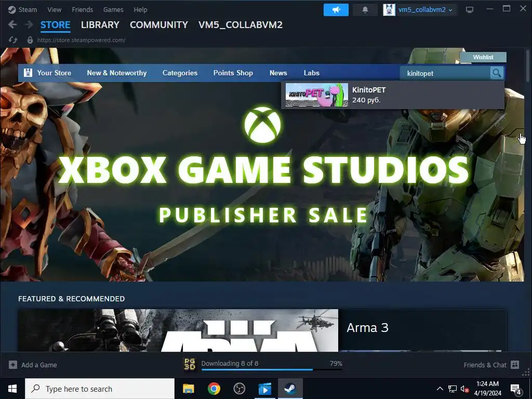Expand New & Noteworthy menu
Viewport: 532px width, 399px height.
click(x=117, y=73)
